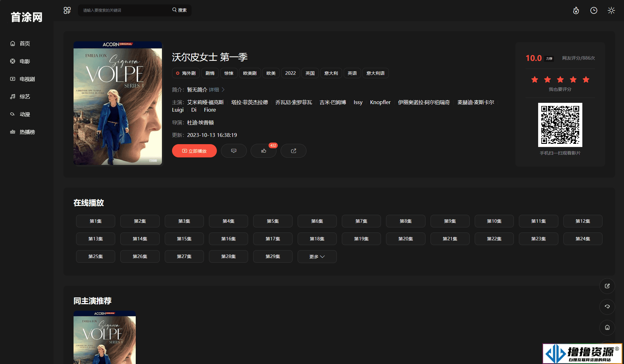Click the 首涂网 site logo
Screen dimensions: 624x364
27,17
